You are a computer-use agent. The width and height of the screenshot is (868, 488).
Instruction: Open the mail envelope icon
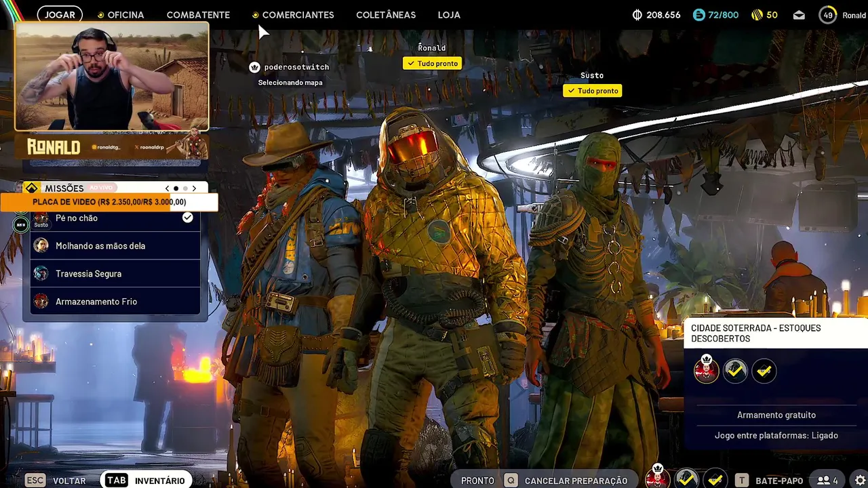click(x=799, y=15)
